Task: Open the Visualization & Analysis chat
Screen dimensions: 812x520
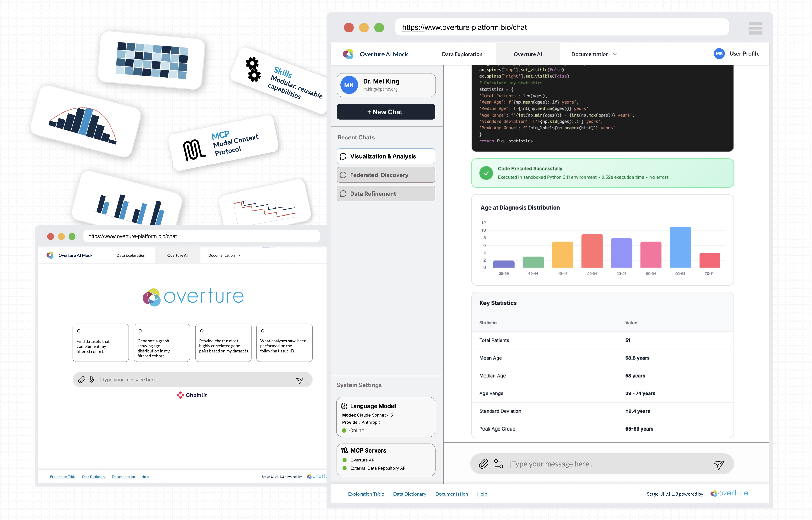Action: 386,156
